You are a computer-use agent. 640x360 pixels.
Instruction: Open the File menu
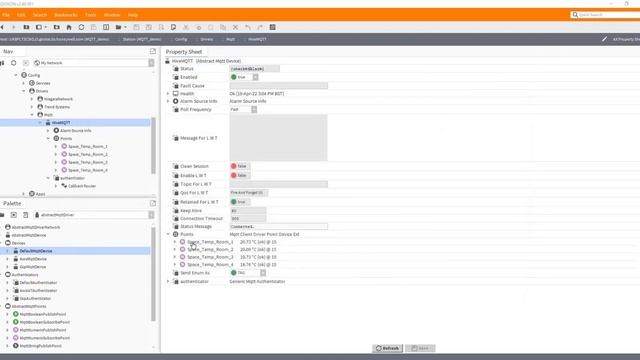pyautogui.click(x=6, y=15)
